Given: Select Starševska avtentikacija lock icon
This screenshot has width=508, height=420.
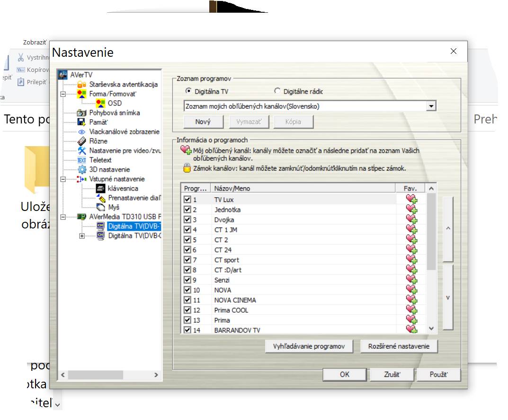Looking at the screenshot, I should [x=81, y=85].
